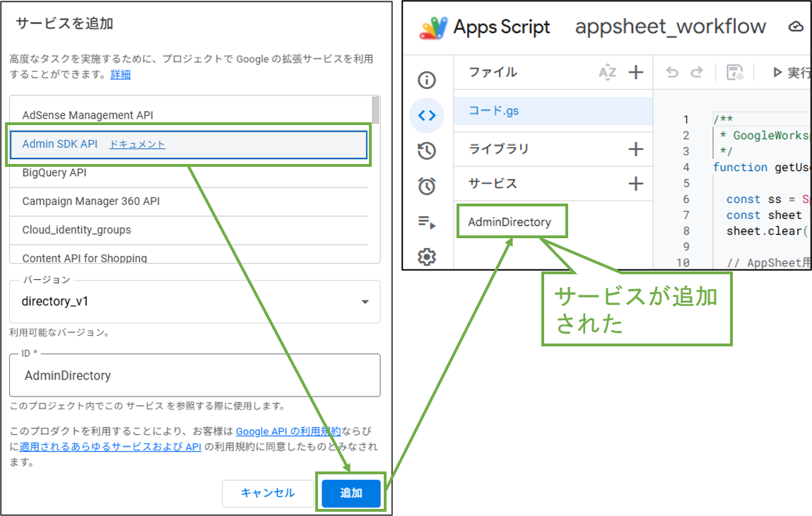Select AdSense Management API in list
This screenshot has height=516, width=812.
(189, 115)
